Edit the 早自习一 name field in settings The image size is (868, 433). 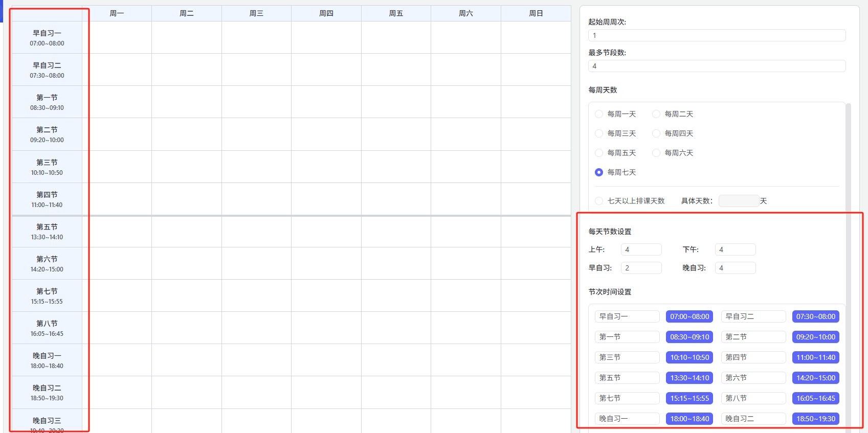(x=627, y=316)
